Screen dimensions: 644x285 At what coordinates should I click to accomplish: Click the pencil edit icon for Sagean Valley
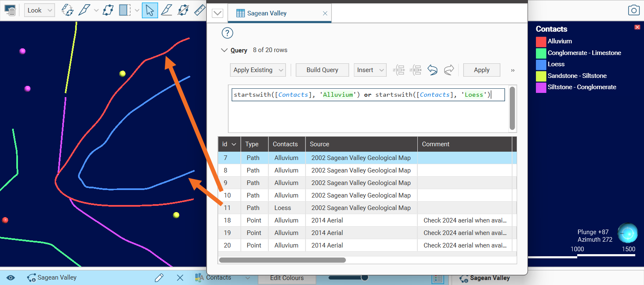coord(159,277)
